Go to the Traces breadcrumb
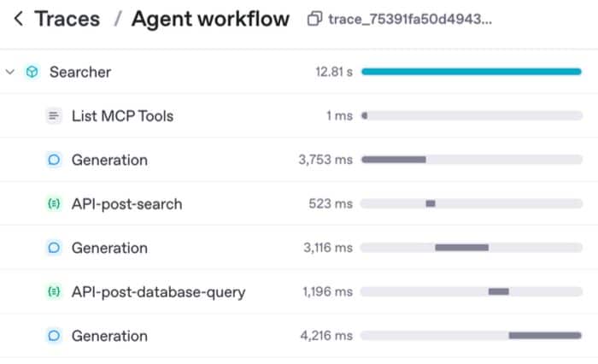Viewport: 598px width, 364px height. 67,19
